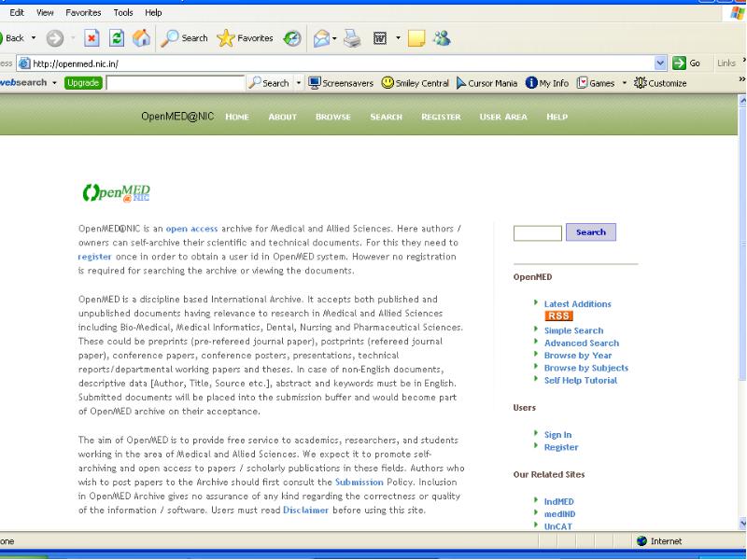Click the green Go arrow button

[679, 63]
